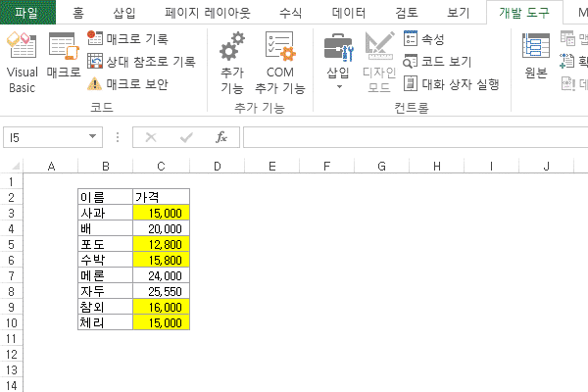
Task: Click 코드 보기
Action: 437,61
